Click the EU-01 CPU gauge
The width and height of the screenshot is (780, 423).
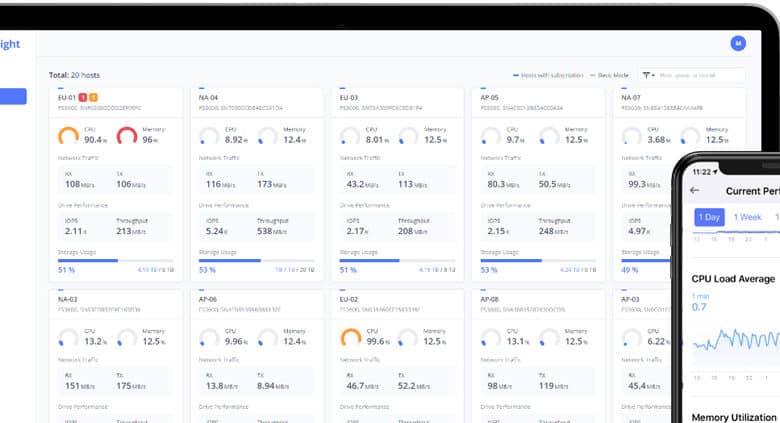[69, 136]
